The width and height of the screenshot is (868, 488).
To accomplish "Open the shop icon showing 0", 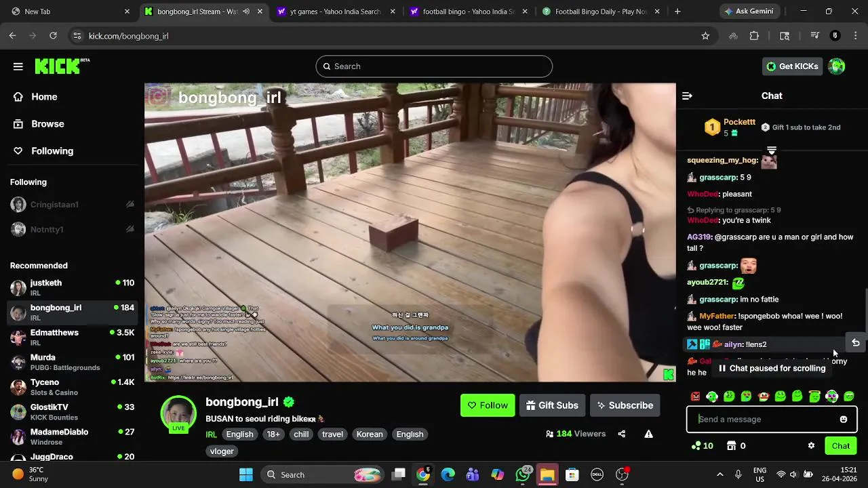I will (736, 446).
